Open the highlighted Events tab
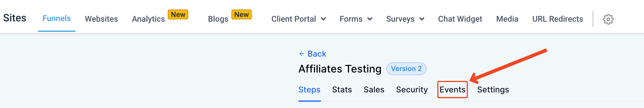This screenshot has width=644, height=108. 452,90
